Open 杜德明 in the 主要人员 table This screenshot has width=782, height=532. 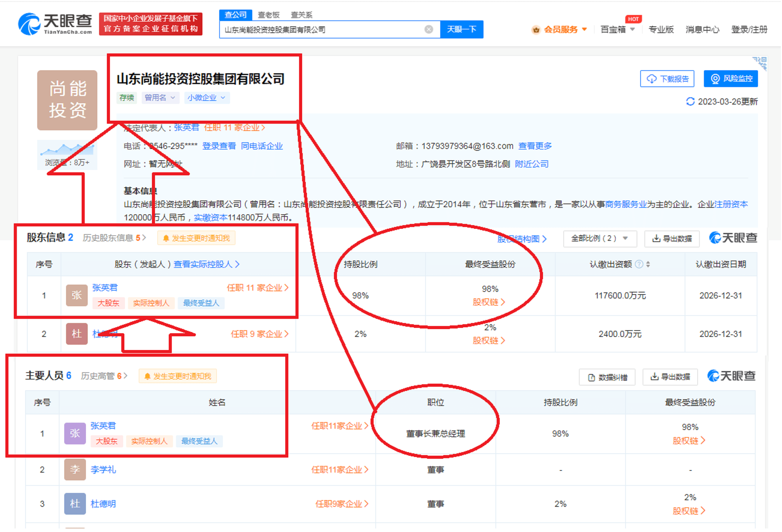tap(103, 504)
